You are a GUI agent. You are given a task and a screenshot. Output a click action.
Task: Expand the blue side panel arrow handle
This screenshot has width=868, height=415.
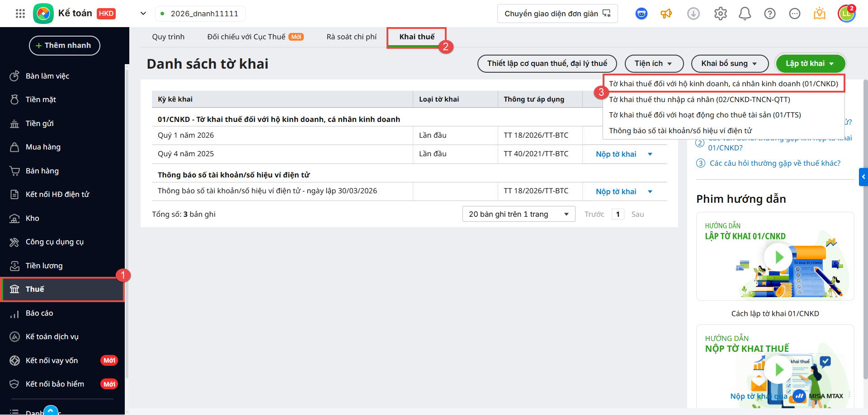pyautogui.click(x=863, y=177)
